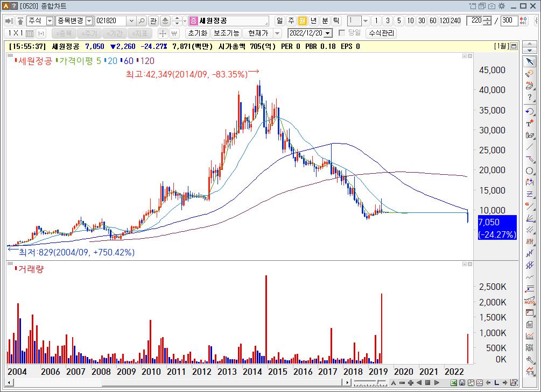Click the blue L icon in bottom bar
Viewport: 541px width, 392px height.
pos(496,383)
